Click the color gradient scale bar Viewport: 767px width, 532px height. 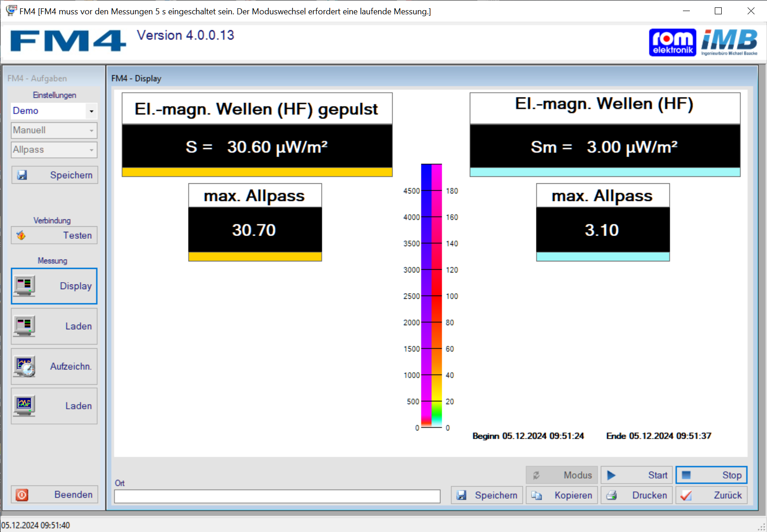point(432,296)
